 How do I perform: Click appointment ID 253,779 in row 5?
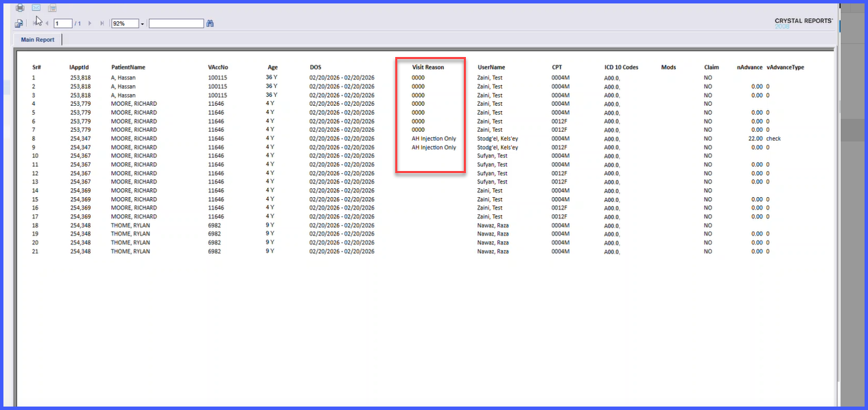click(x=80, y=113)
